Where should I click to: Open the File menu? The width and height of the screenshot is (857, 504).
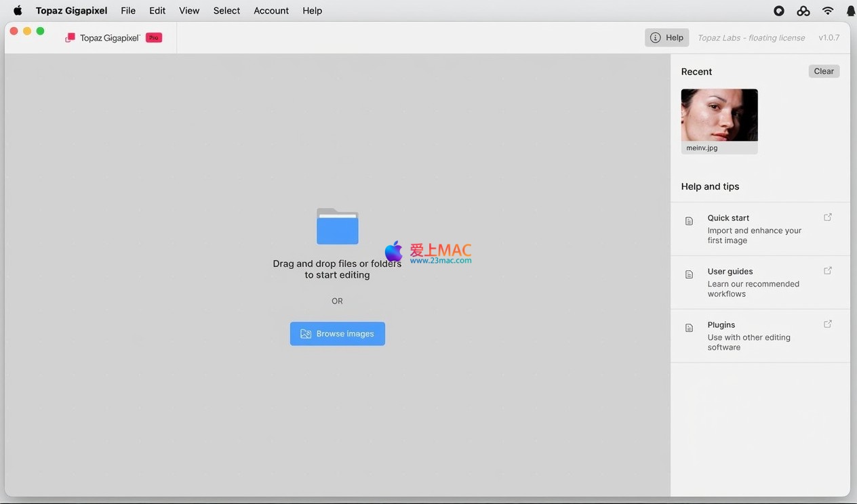coord(128,11)
